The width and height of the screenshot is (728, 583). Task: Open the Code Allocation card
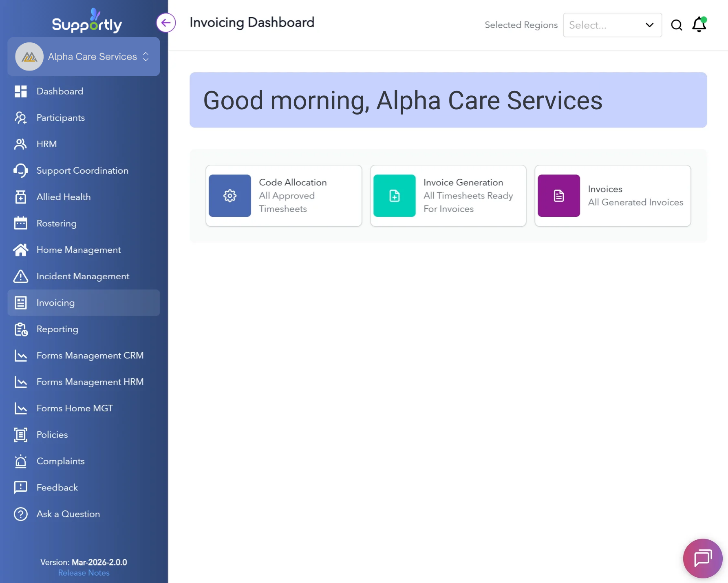tap(284, 196)
